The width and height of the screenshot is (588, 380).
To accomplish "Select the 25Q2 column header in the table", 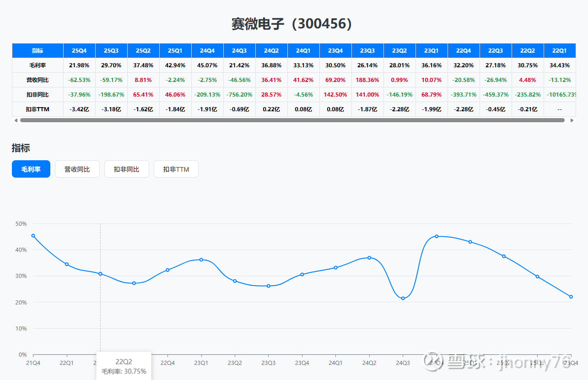I will tap(144, 50).
